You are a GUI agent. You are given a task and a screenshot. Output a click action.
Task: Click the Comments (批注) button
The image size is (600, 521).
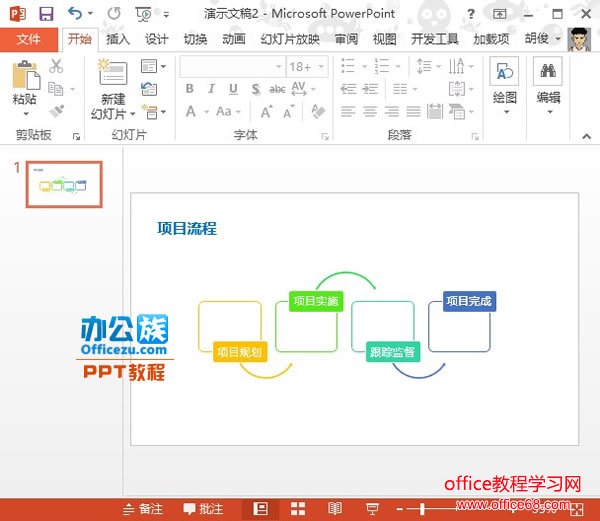pos(203,509)
